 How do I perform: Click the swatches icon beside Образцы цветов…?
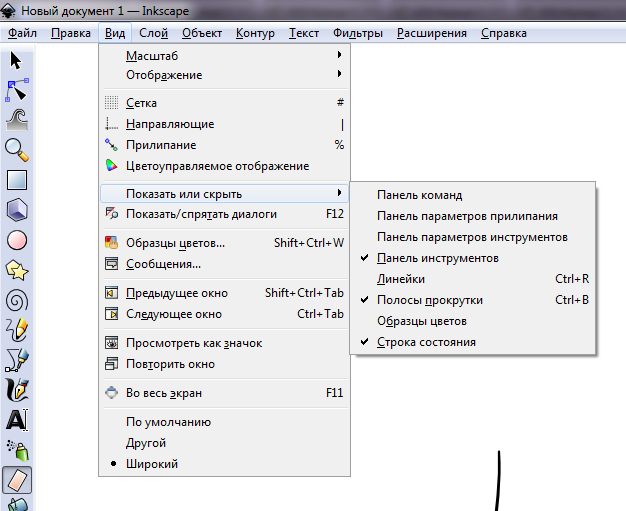[x=111, y=242]
